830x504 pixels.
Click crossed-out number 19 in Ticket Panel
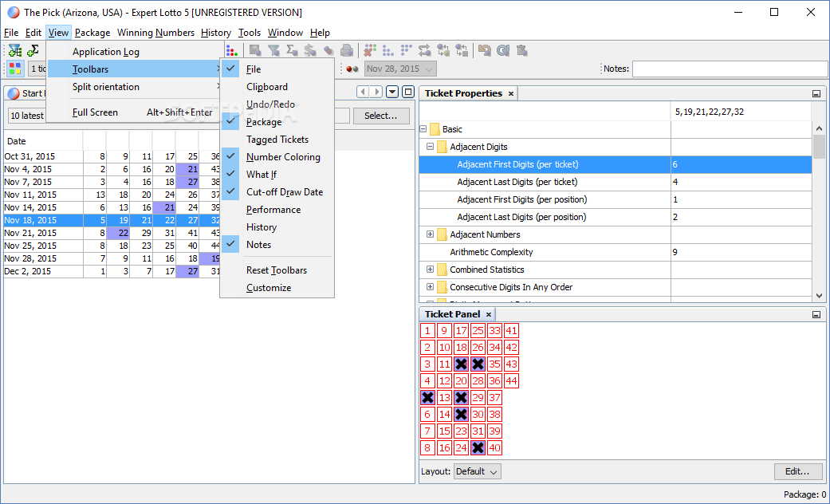click(461, 364)
